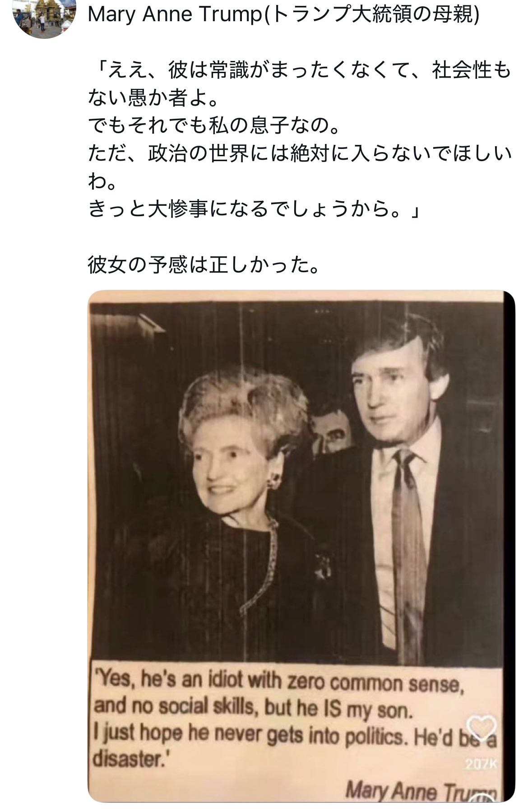The width and height of the screenshot is (528, 812).
Task: Tap the background man's face between them
Action: pos(332,431)
